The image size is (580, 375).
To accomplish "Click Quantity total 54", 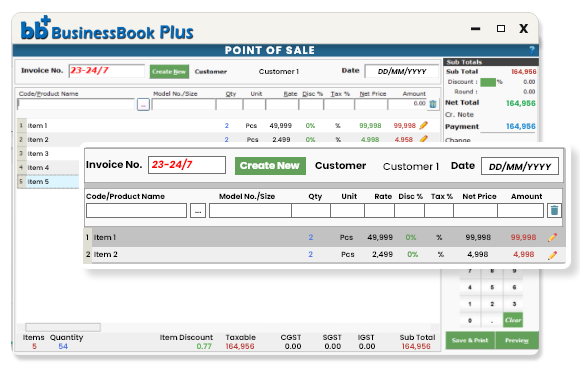I will click(x=63, y=347).
